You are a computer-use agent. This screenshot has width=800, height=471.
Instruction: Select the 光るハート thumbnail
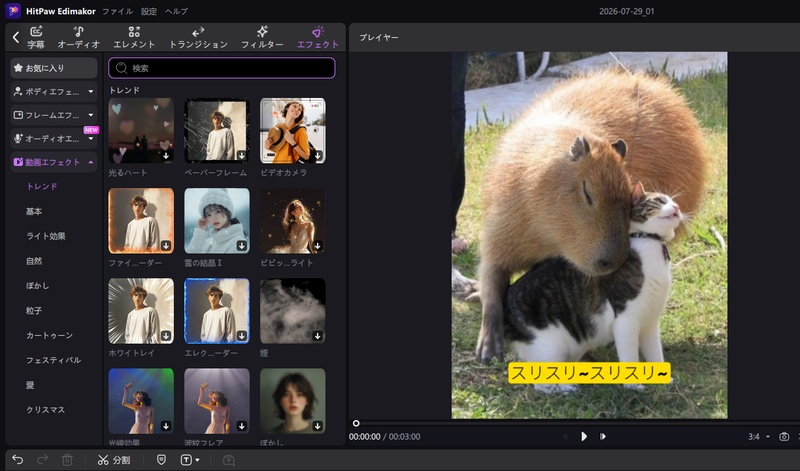point(141,131)
